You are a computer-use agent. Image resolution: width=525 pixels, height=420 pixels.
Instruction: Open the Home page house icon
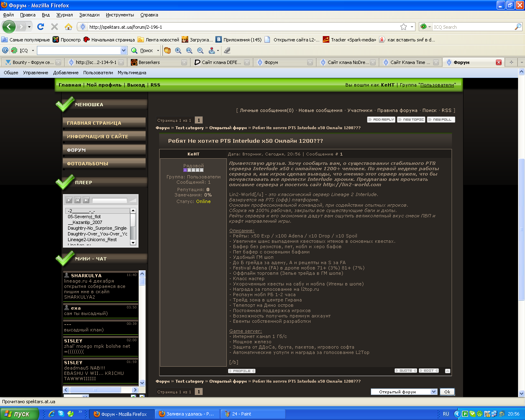click(x=68, y=27)
